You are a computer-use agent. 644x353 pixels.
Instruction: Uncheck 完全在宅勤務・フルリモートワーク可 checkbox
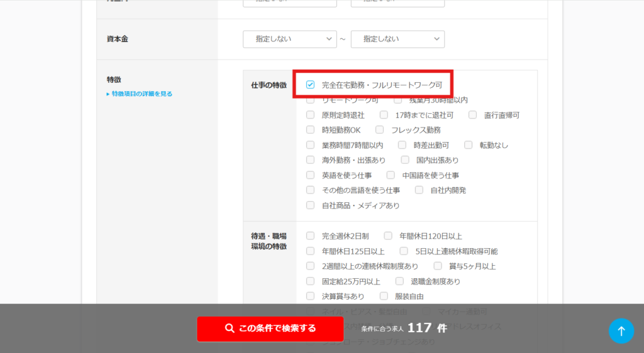click(x=310, y=85)
